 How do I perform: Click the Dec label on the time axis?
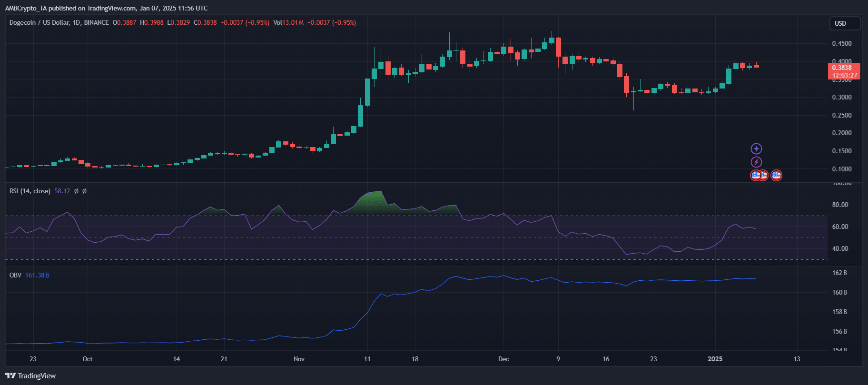[x=503, y=359]
